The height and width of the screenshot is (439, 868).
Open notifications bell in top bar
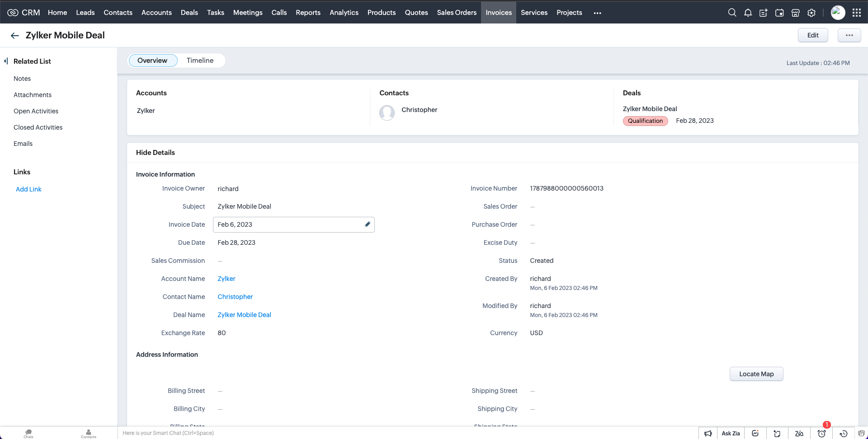coord(748,13)
